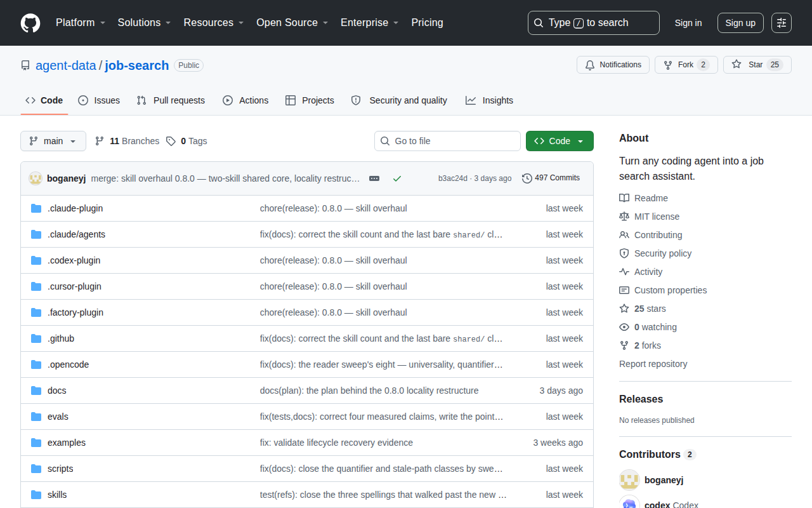Expand commit message ellipsis button
The width and height of the screenshot is (812, 508).
374,178
